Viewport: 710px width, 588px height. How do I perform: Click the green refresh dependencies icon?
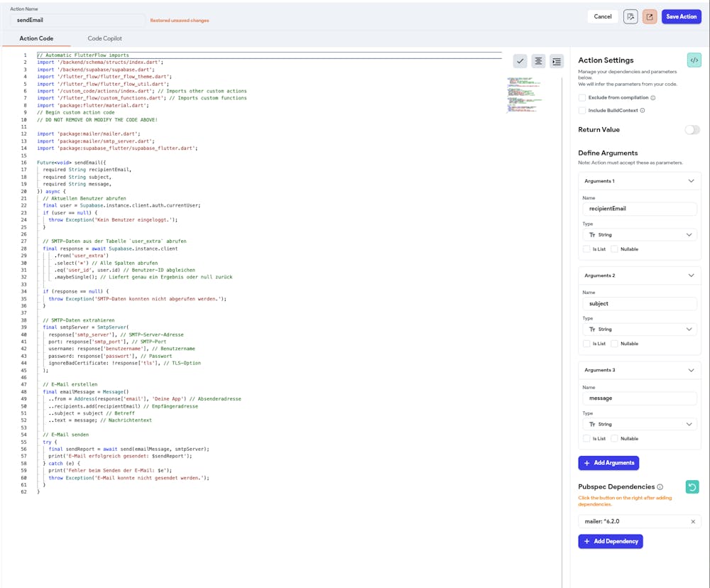tap(692, 486)
